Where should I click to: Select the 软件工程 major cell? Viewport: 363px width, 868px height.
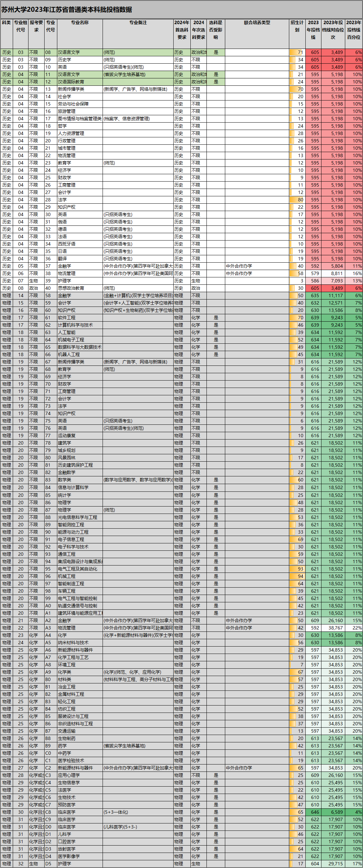point(67,318)
